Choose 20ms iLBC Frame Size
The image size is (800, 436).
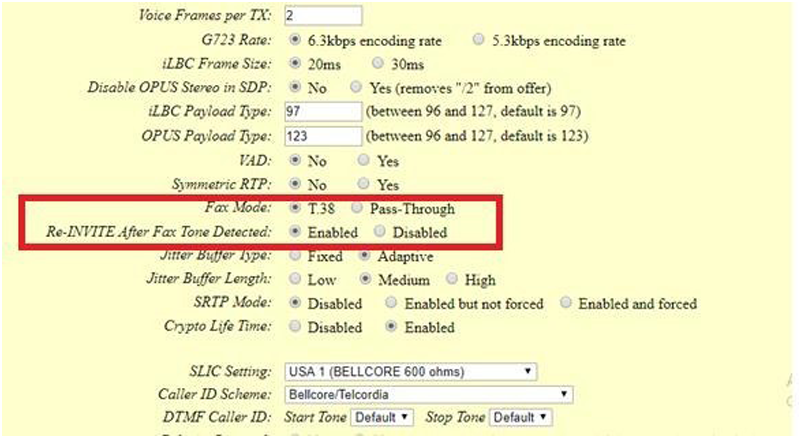pyautogui.click(x=294, y=64)
